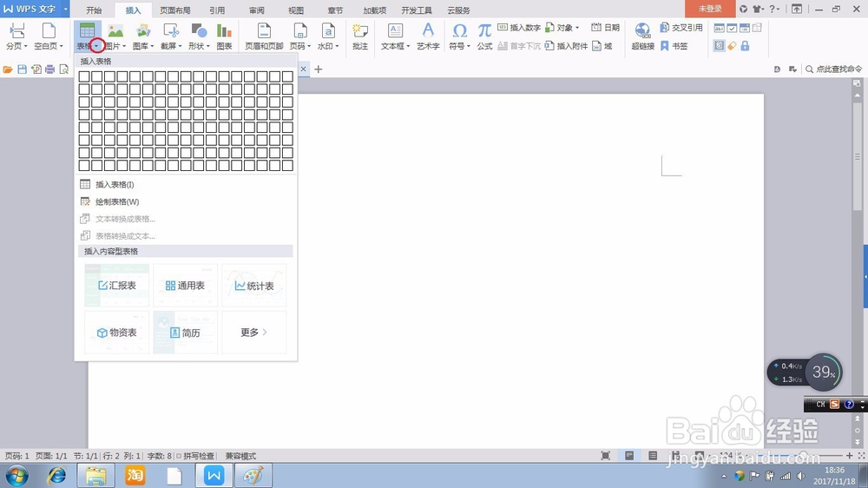
Task: Insert WordArt (艺术字)
Action: pyautogui.click(x=428, y=36)
